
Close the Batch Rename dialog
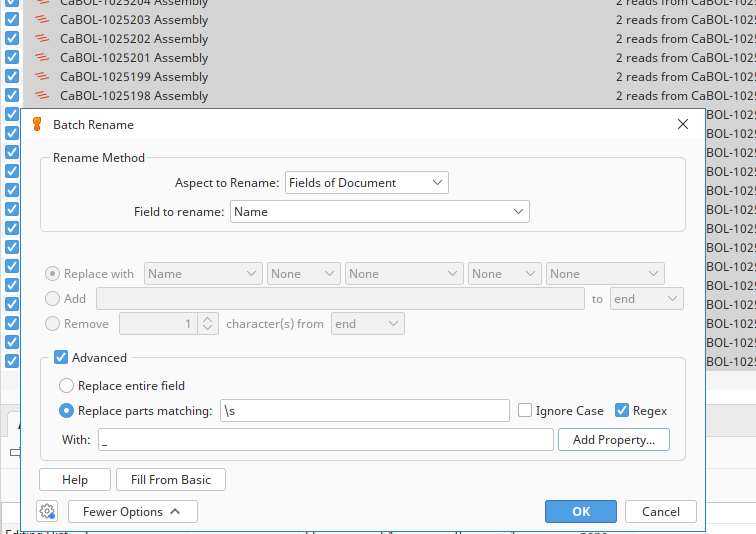tap(683, 125)
